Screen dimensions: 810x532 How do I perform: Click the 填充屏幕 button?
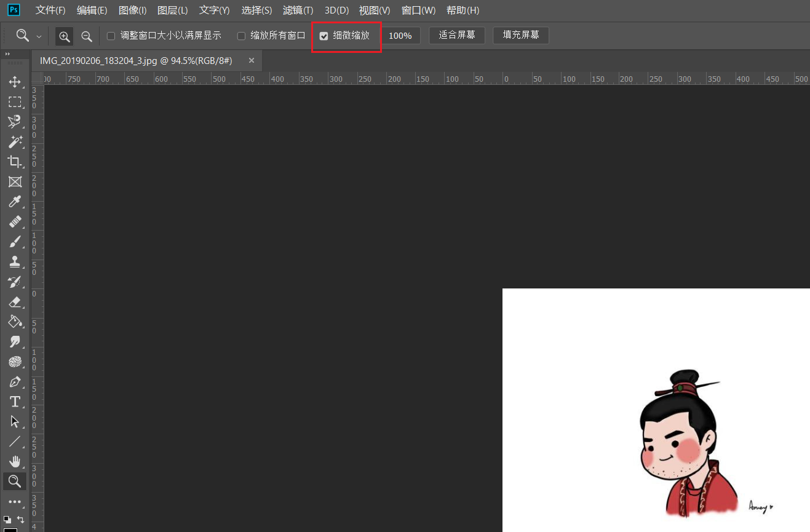coord(520,35)
